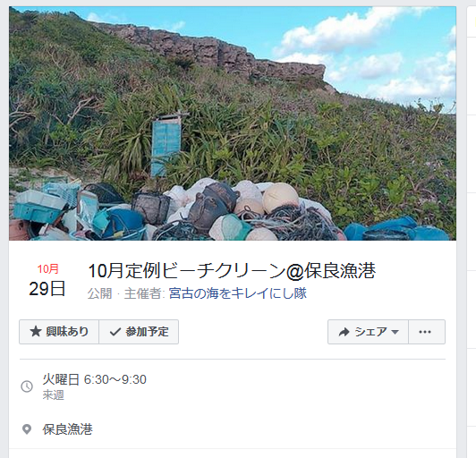Click the event title 10月定例ビーチクリーン@保良漁港
Viewport: 476px width, 458px height.
232,271
